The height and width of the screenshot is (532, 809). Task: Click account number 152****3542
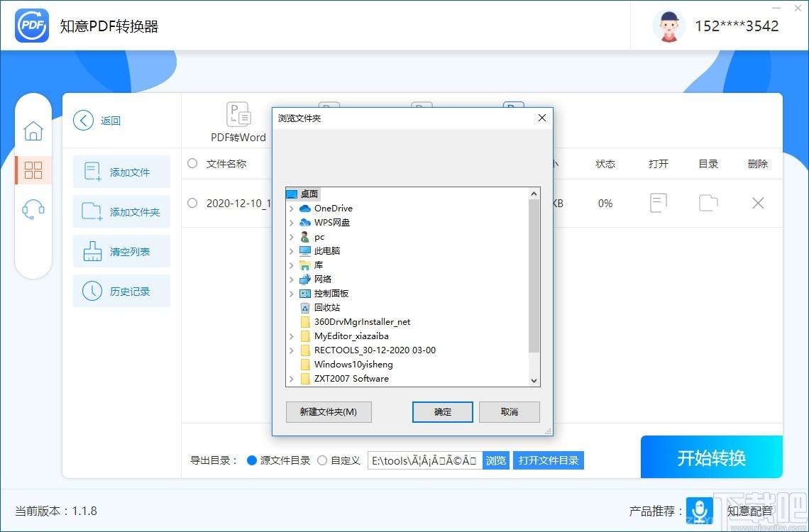[737, 26]
